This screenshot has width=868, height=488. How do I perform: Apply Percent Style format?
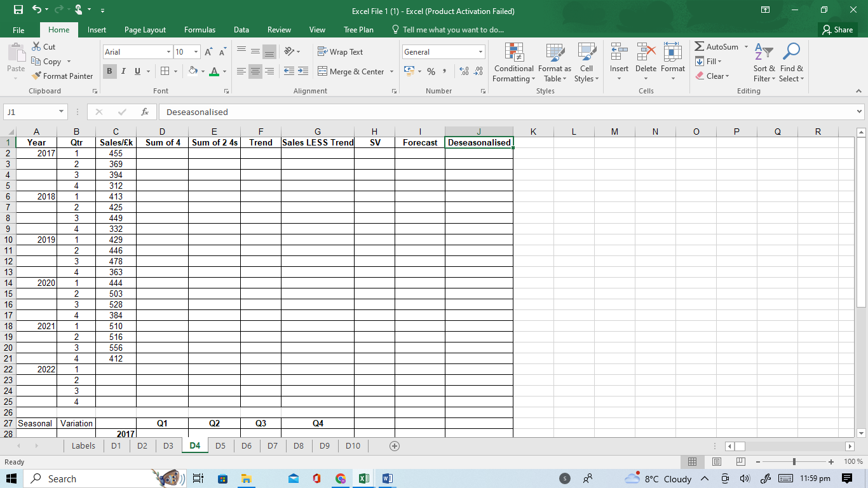tap(431, 72)
